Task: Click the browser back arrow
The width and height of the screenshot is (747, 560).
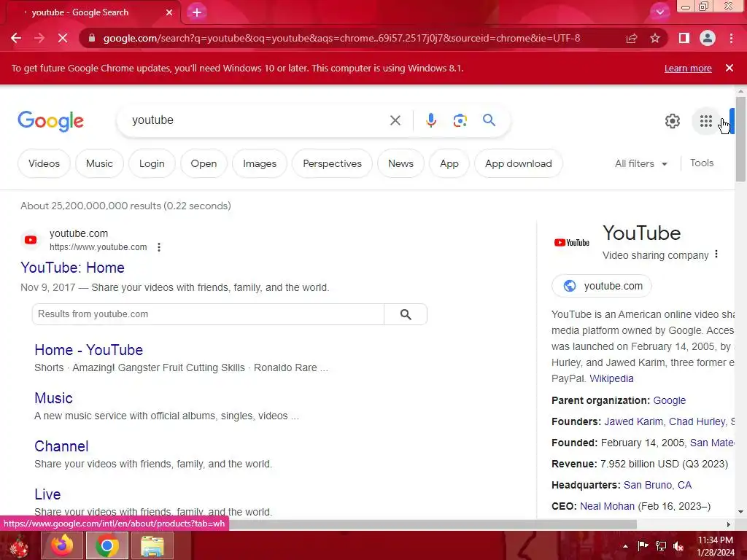Action: pyautogui.click(x=16, y=38)
